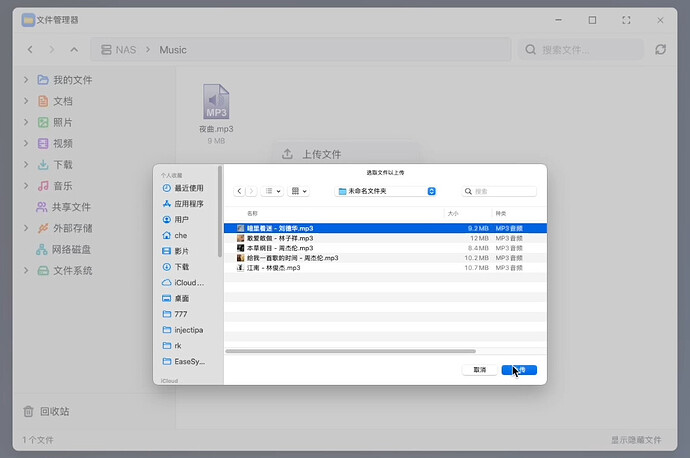Open 最近使用 in the dialog sidebar
Image resolution: width=690 pixels, height=458 pixels.
[x=188, y=187]
